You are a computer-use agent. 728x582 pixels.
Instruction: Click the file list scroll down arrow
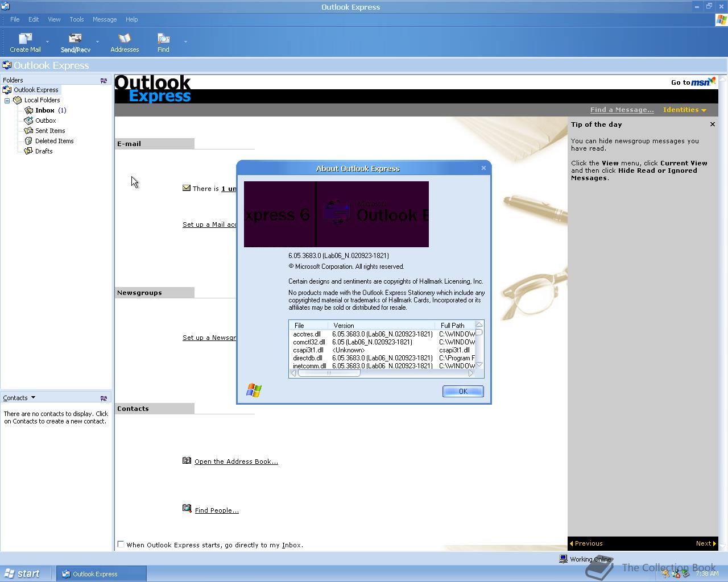479,365
